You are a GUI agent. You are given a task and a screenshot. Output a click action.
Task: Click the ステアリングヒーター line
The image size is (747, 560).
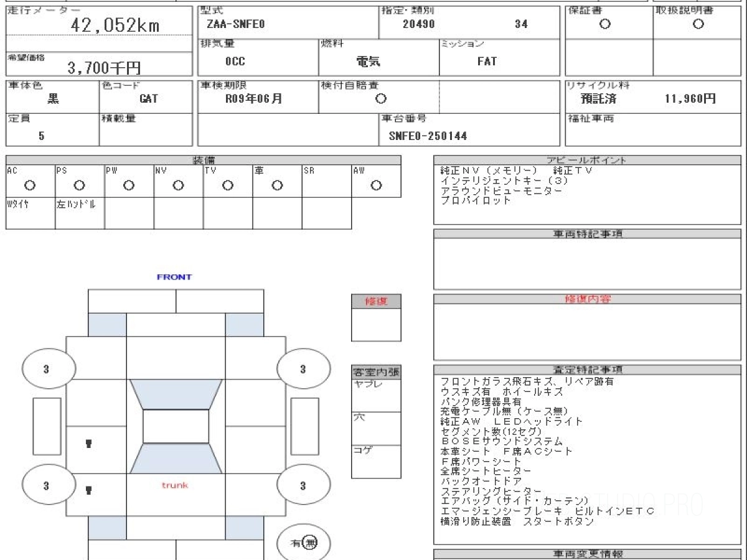[491, 492]
